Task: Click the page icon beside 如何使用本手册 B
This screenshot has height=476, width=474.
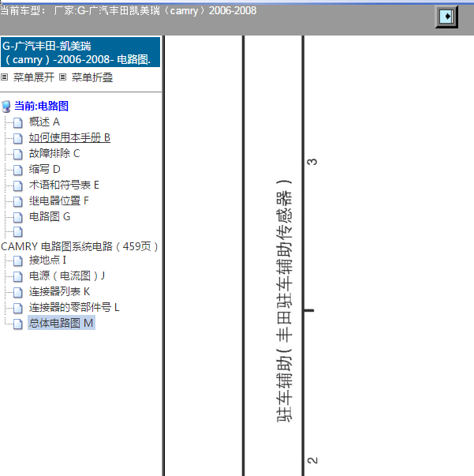Action: (18, 138)
